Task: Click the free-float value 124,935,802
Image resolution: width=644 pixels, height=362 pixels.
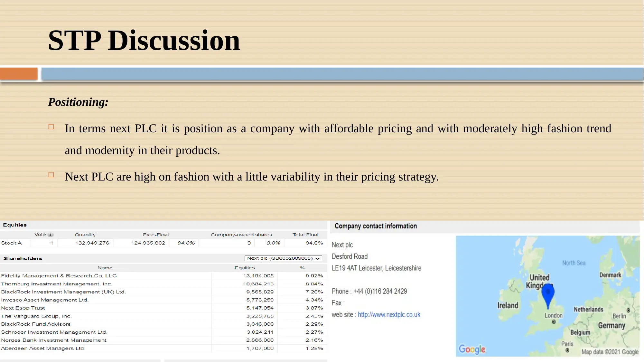Action: (x=148, y=243)
